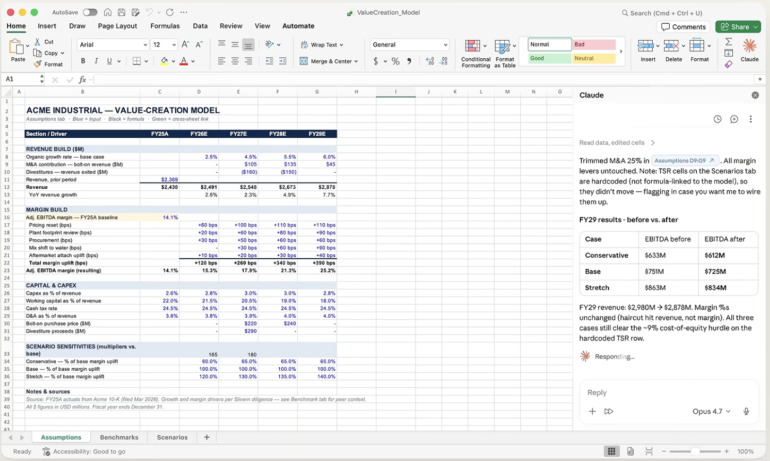Click the Conditional Formatting icon

pos(472,46)
